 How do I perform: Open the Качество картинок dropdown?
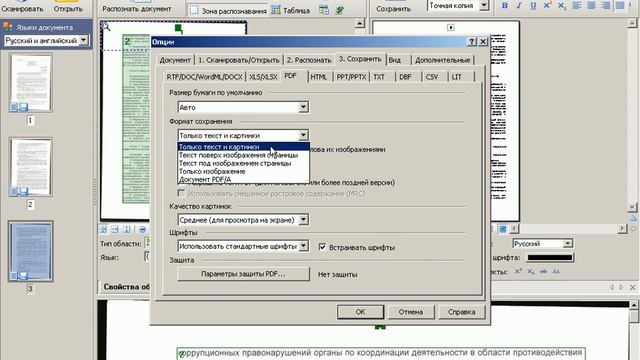pyautogui.click(x=303, y=220)
